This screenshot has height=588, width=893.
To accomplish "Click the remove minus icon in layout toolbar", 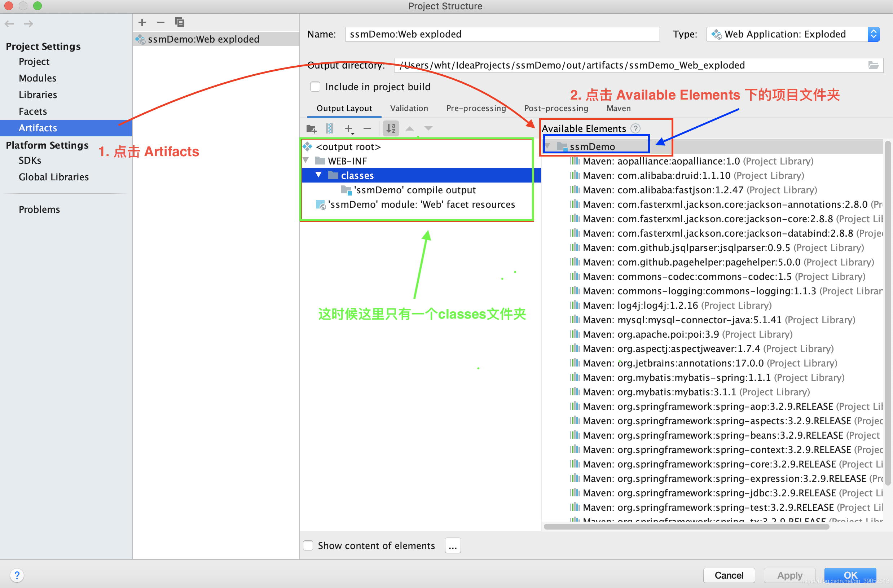I will [x=367, y=129].
